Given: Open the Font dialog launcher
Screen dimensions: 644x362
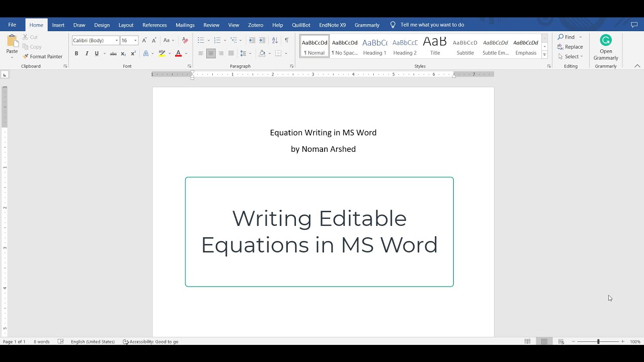Looking at the screenshot, I should click(189, 66).
